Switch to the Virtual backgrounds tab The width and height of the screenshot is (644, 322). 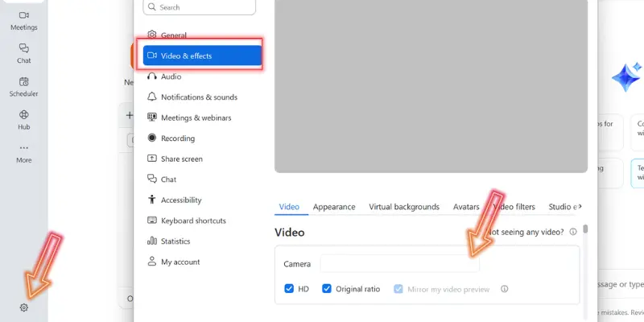pyautogui.click(x=404, y=207)
